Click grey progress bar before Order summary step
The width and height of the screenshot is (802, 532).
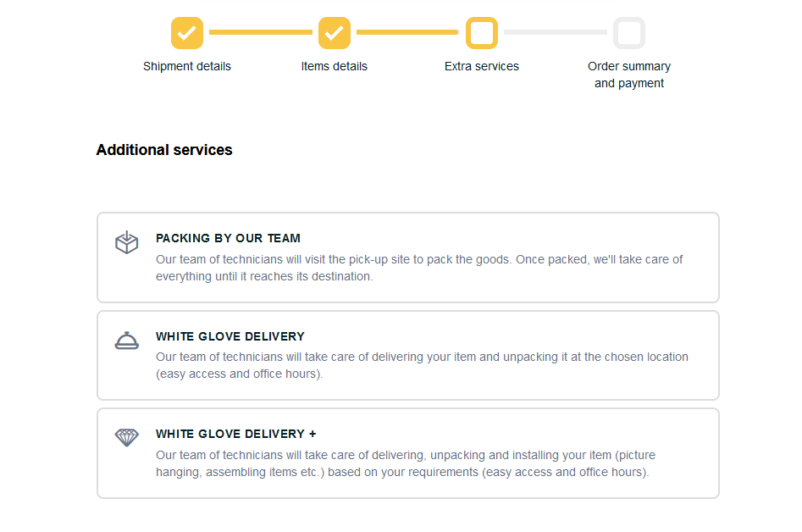556,33
